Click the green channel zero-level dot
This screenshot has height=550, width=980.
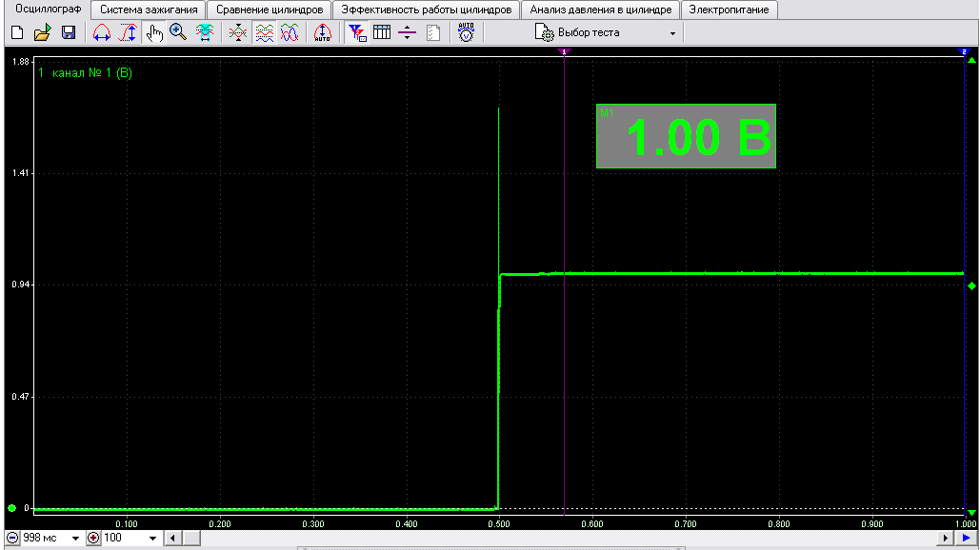coord(11,508)
